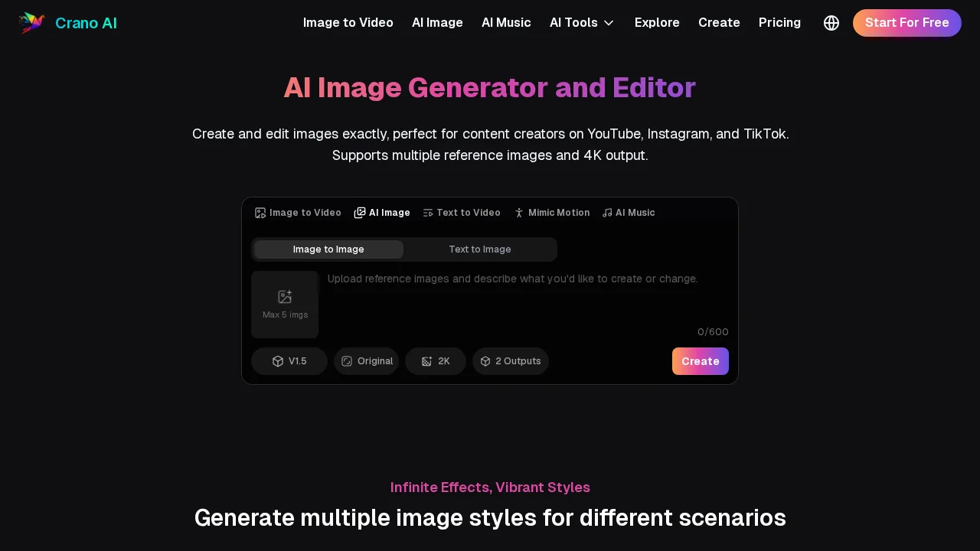The width and height of the screenshot is (980, 551).
Task: Select the Mimic Motion figure icon
Action: 519,213
